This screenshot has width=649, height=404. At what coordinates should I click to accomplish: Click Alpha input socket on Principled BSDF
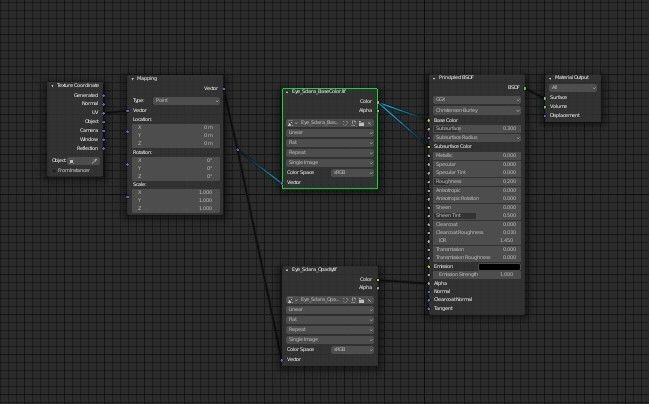pyautogui.click(x=429, y=284)
